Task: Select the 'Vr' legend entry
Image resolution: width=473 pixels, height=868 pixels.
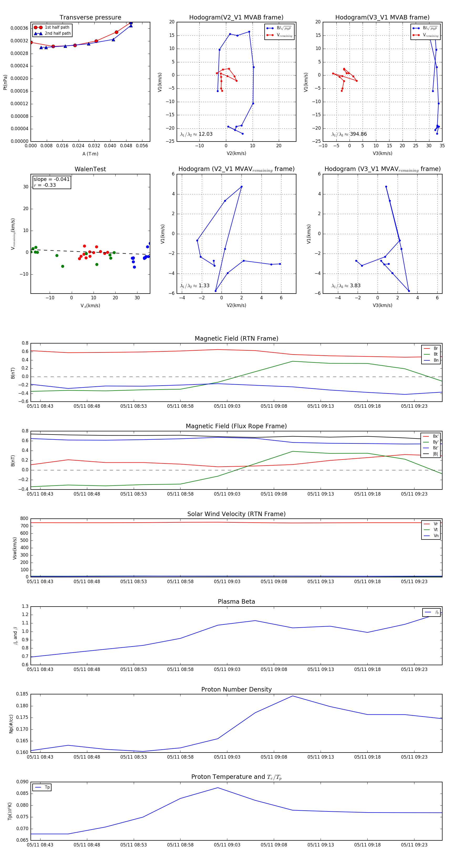Action: click(431, 524)
